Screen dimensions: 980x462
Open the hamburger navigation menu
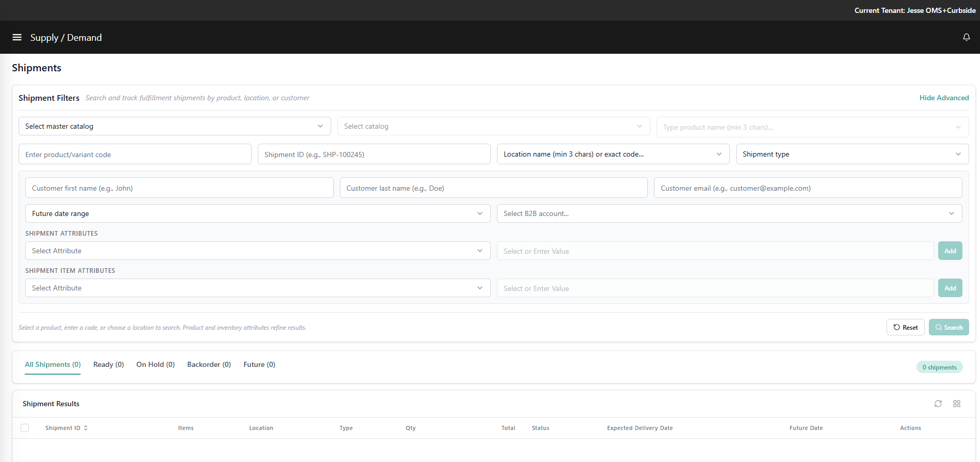[x=17, y=37]
